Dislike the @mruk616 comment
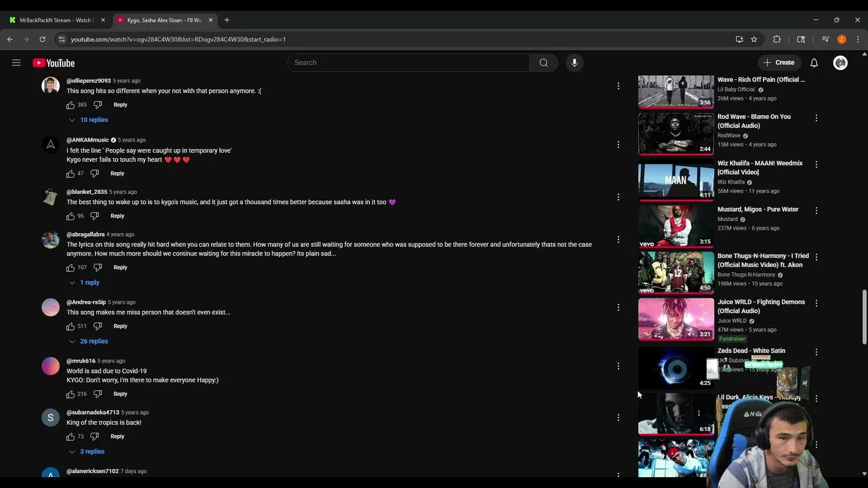This screenshot has height=488, width=868. tap(98, 394)
